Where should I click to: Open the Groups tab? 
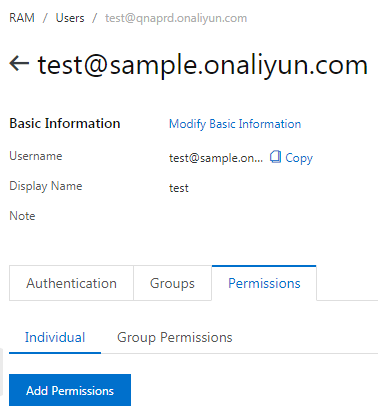pyautogui.click(x=172, y=283)
